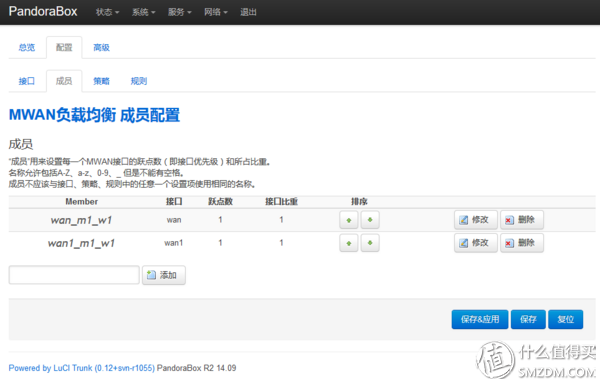Image resolution: width=600 pixels, height=384 pixels.
Task: Open the 服务 services dropdown menu
Action: click(179, 12)
